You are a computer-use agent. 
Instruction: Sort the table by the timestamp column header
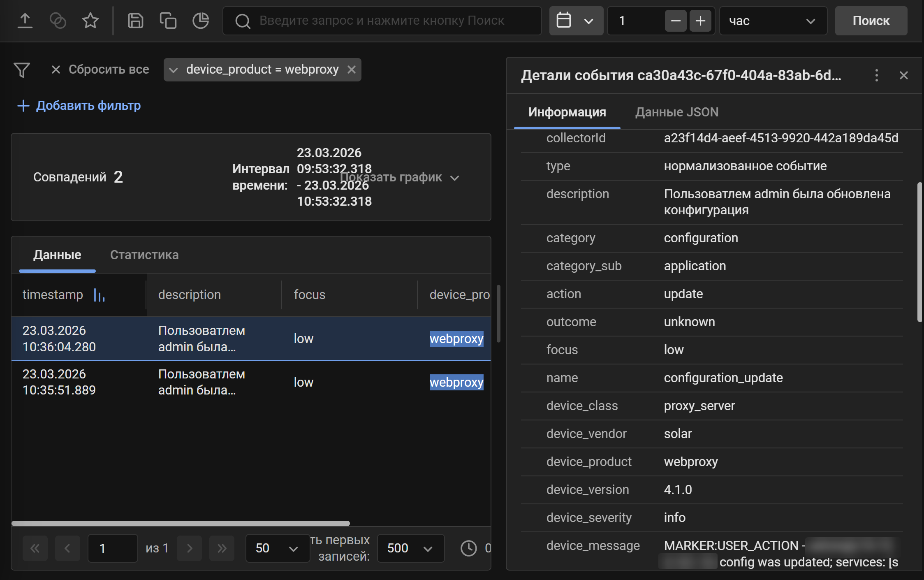(53, 295)
